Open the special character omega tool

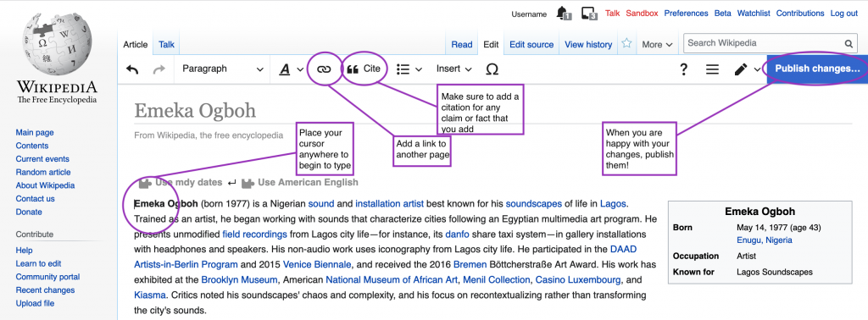pyautogui.click(x=492, y=69)
